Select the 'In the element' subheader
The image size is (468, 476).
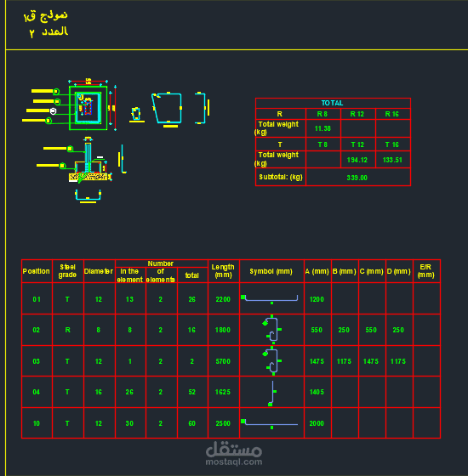[130, 275]
